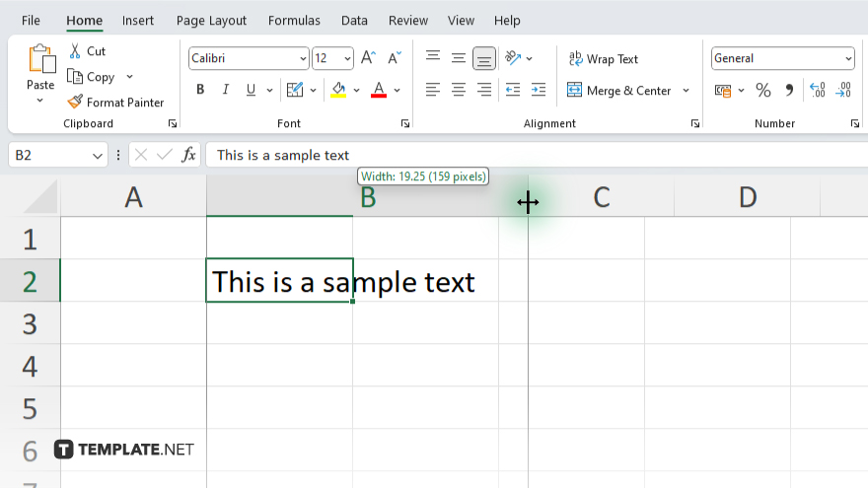Screen dimensions: 868x488
Task: Decrease Decimal places icon
Action: 843,90
